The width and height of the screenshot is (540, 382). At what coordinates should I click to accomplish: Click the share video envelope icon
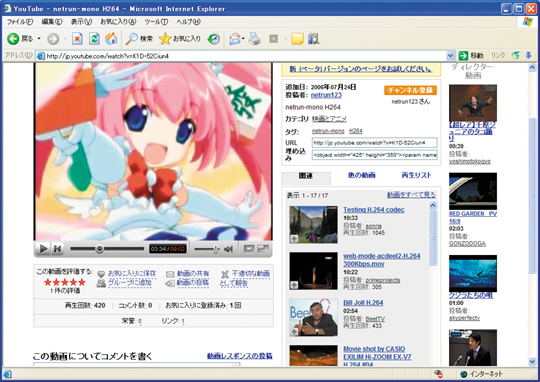[170, 274]
